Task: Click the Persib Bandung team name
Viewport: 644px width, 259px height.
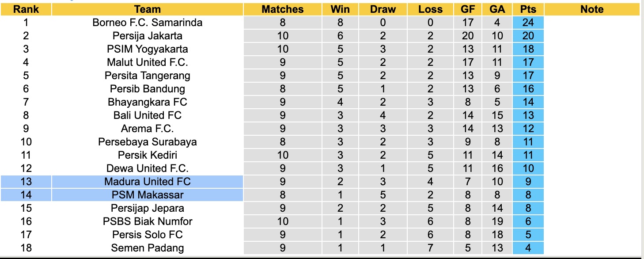Action: pyautogui.click(x=148, y=89)
